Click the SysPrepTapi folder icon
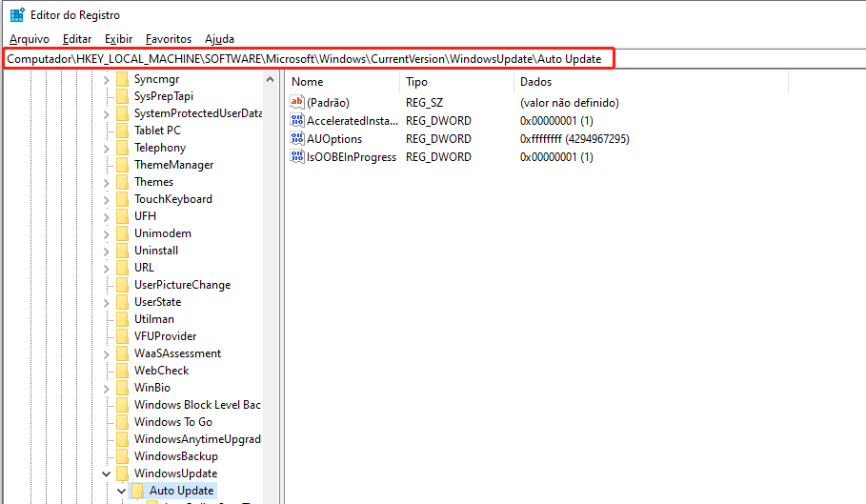Image resolution: width=866 pixels, height=504 pixels. pos(123,96)
